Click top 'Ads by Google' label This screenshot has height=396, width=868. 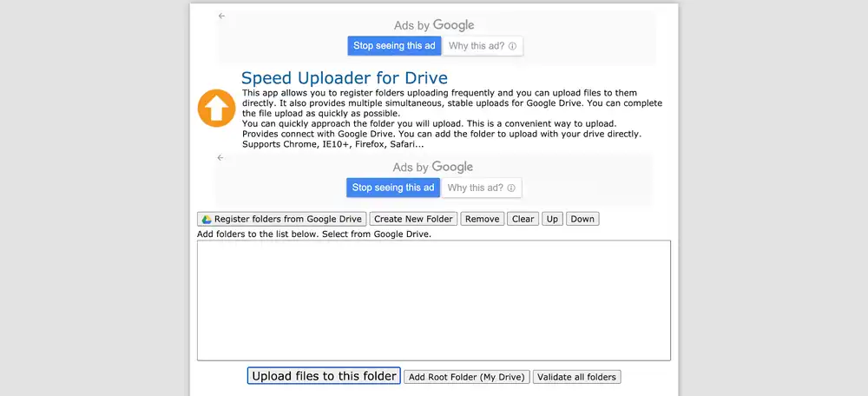tap(434, 25)
